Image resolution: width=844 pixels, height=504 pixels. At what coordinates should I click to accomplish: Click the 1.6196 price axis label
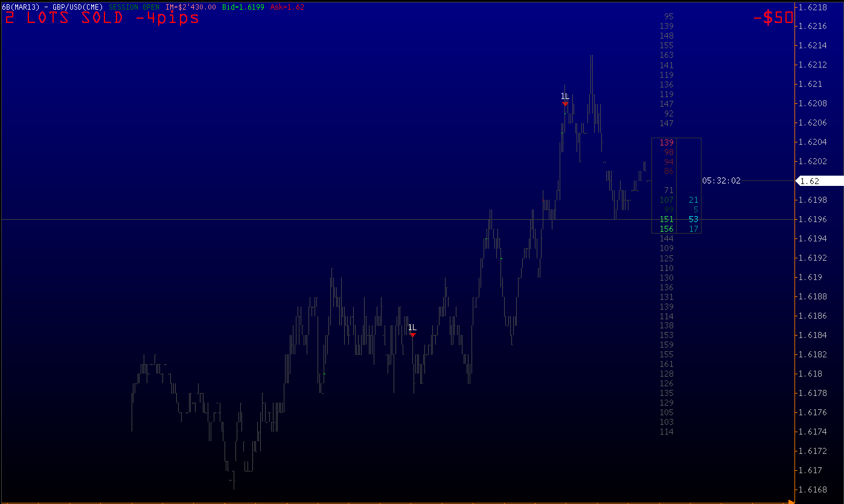812,220
